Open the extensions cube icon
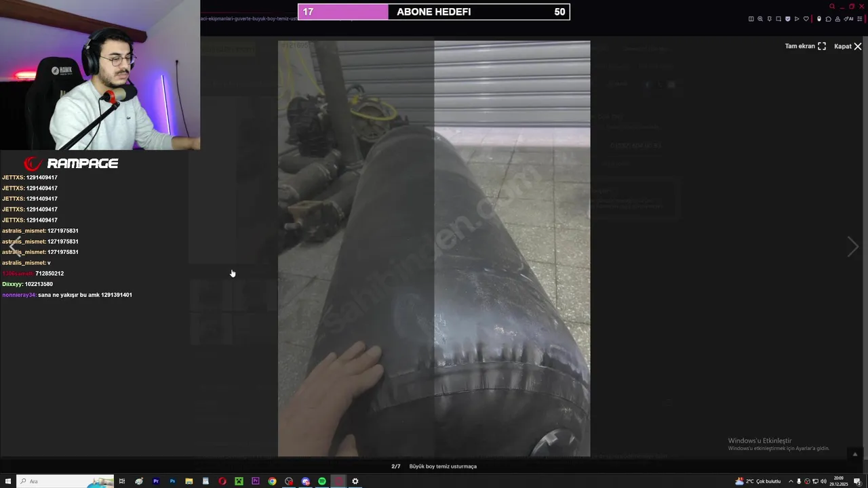 point(829,19)
